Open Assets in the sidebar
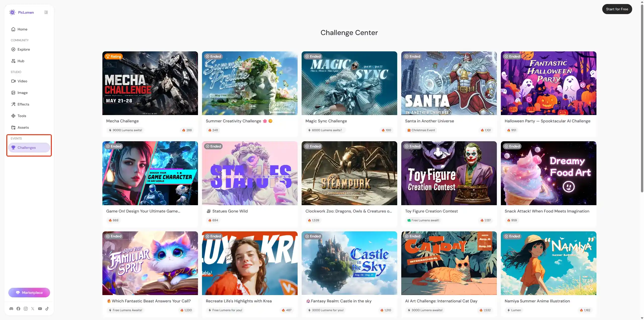644x320 pixels. click(29, 127)
